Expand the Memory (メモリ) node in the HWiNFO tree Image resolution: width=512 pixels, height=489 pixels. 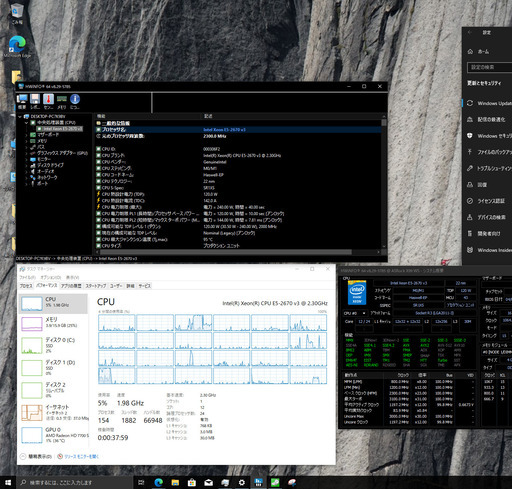tap(26, 141)
